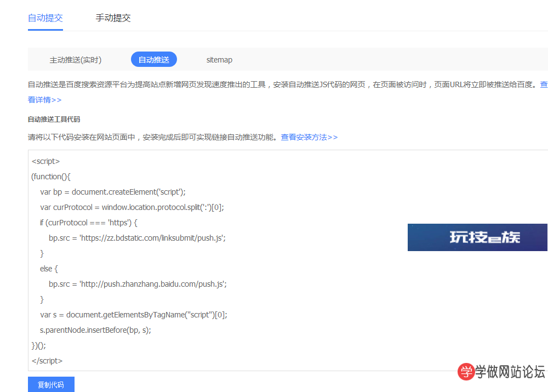Screen dimensions: 548x392
Task: Click the push.zhanzhang.baidu.com line
Action: pos(138,284)
